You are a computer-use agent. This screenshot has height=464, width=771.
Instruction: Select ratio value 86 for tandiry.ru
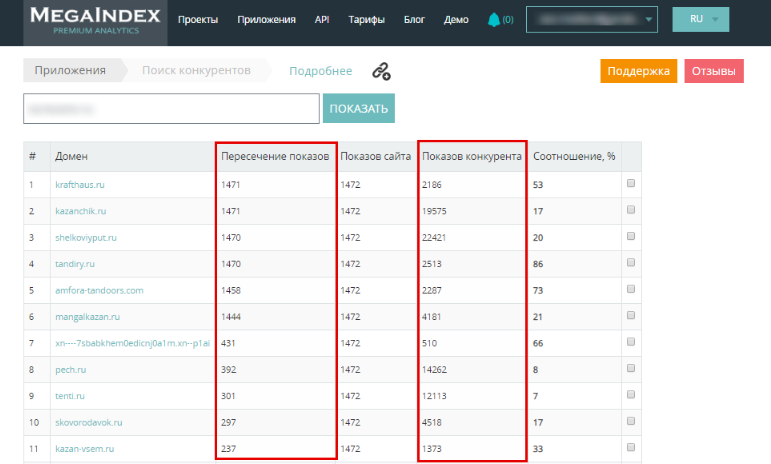click(x=538, y=264)
